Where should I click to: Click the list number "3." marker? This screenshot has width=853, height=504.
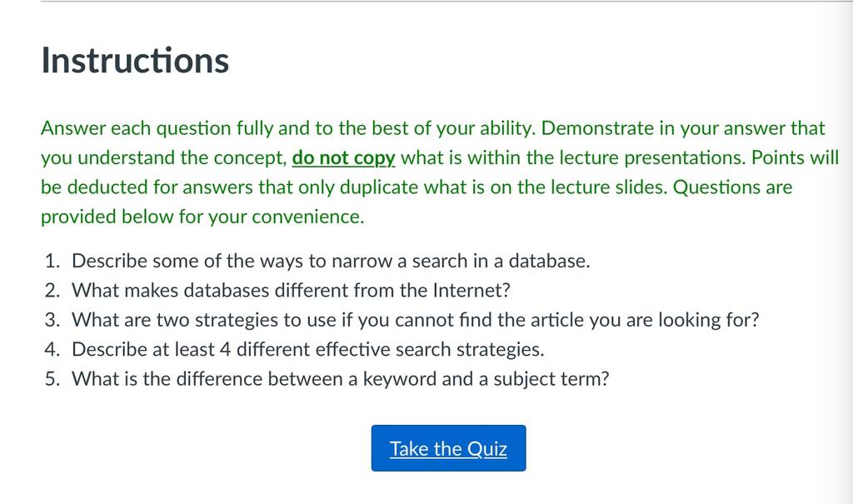click(52, 320)
